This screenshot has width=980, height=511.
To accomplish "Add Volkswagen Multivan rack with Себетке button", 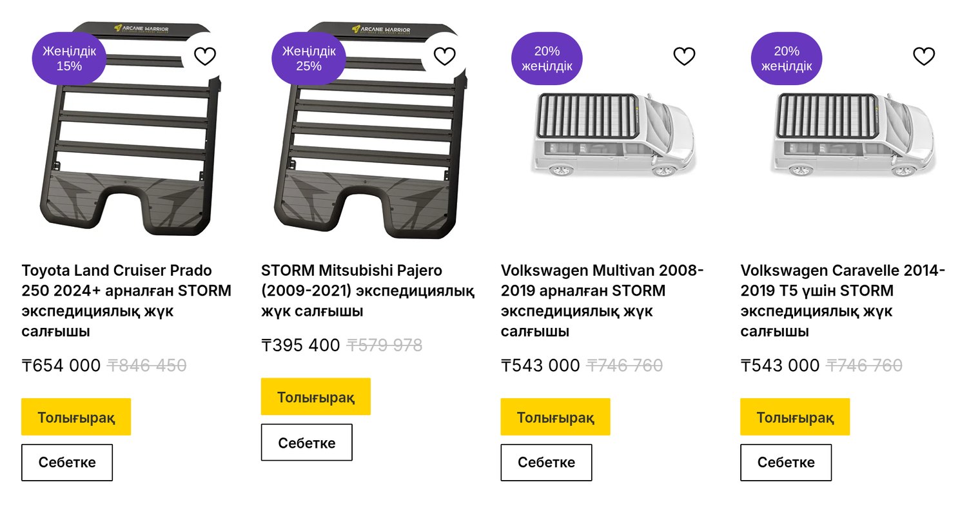I will click(546, 463).
